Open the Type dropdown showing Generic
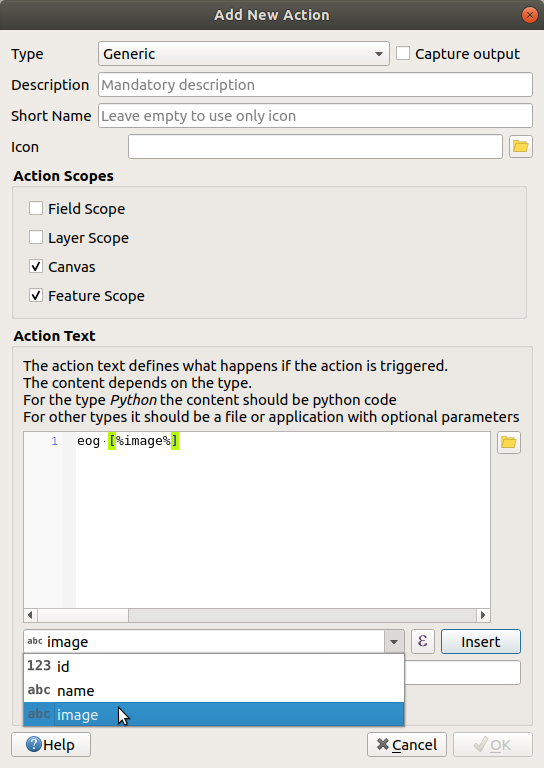 [x=244, y=54]
